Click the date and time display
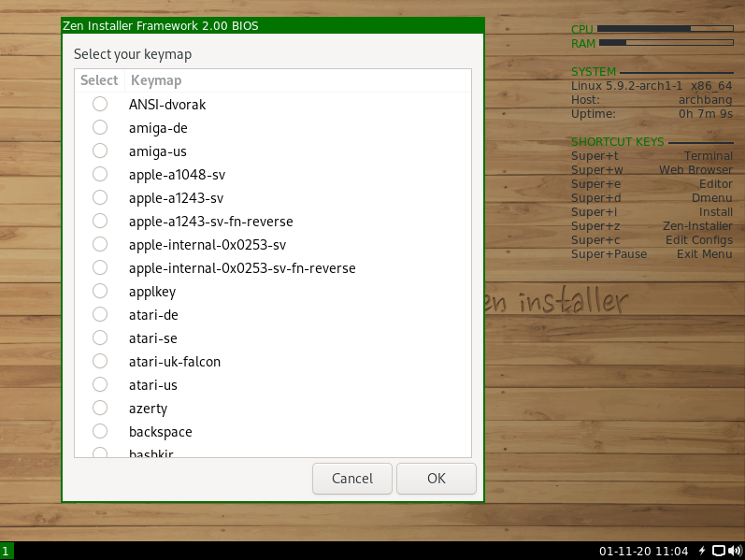 point(643,552)
